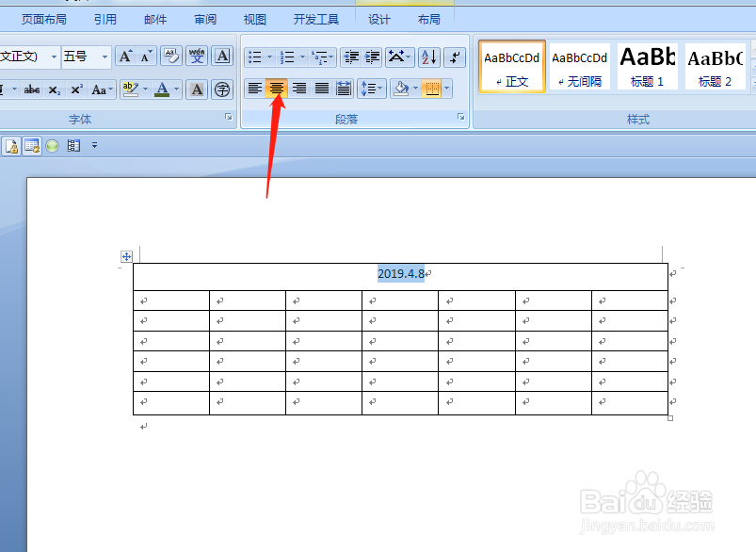Open the table tools 布局 tab

pyautogui.click(x=428, y=19)
